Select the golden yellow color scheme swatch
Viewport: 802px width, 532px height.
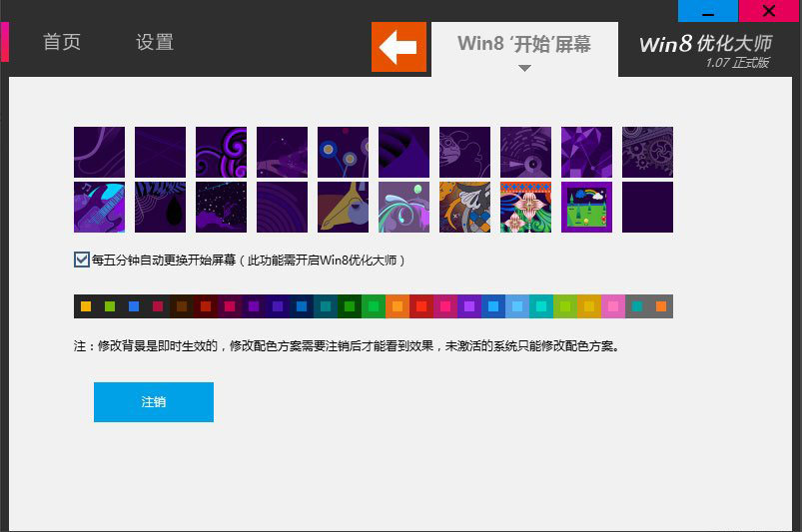pyautogui.click(x=589, y=306)
